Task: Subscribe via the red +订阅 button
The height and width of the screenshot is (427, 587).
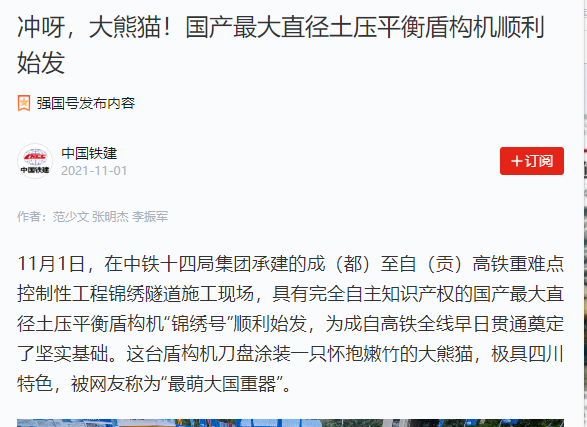Action: tap(532, 161)
